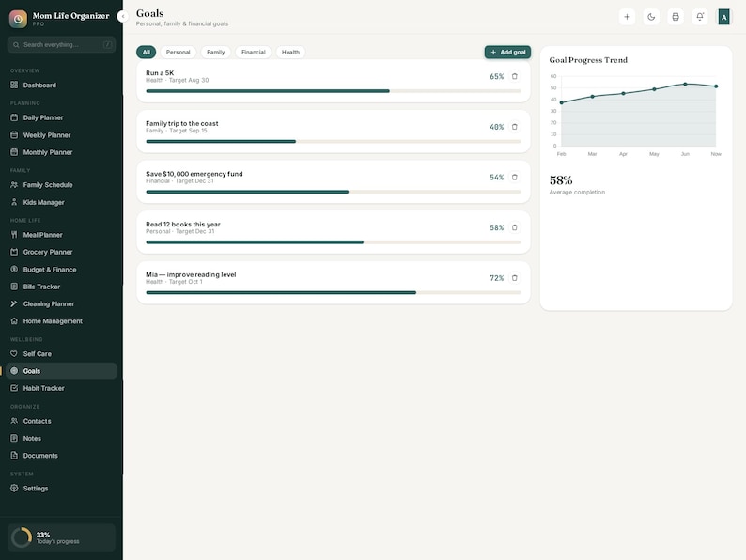The height and width of the screenshot is (560, 746).
Task: Click the Cleaning Planner icon
Action: pos(14,303)
